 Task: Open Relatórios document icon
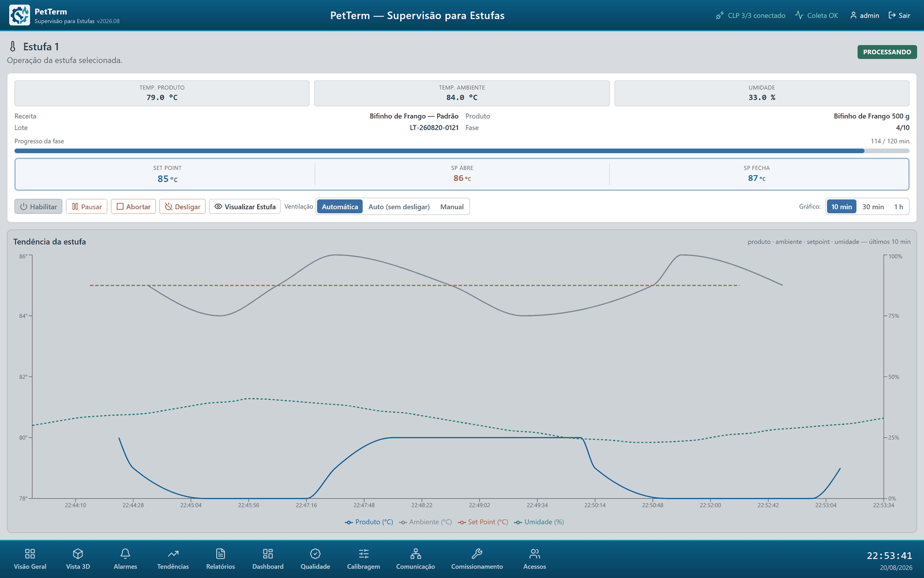click(221, 554)
